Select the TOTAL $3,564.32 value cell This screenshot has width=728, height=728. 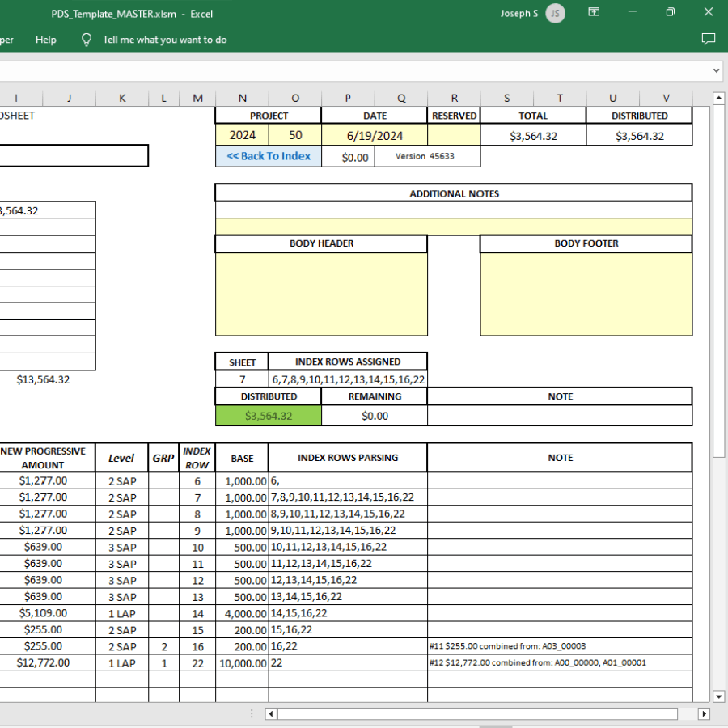pos(533,136)
